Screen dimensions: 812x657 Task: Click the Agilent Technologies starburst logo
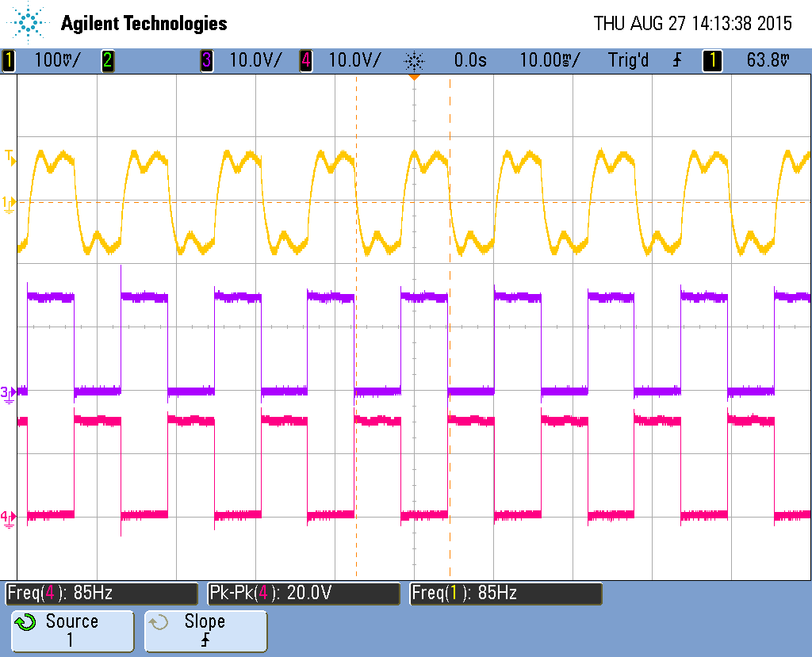point(27,23)
